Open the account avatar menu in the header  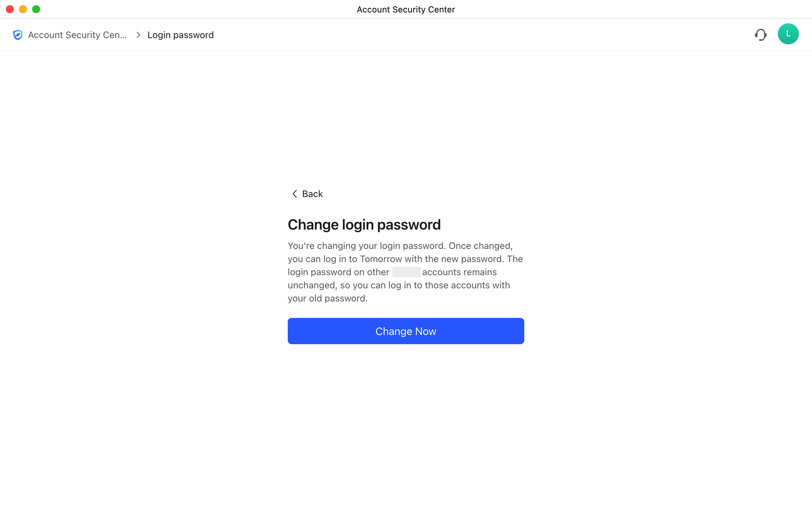[x=788, y=34]
